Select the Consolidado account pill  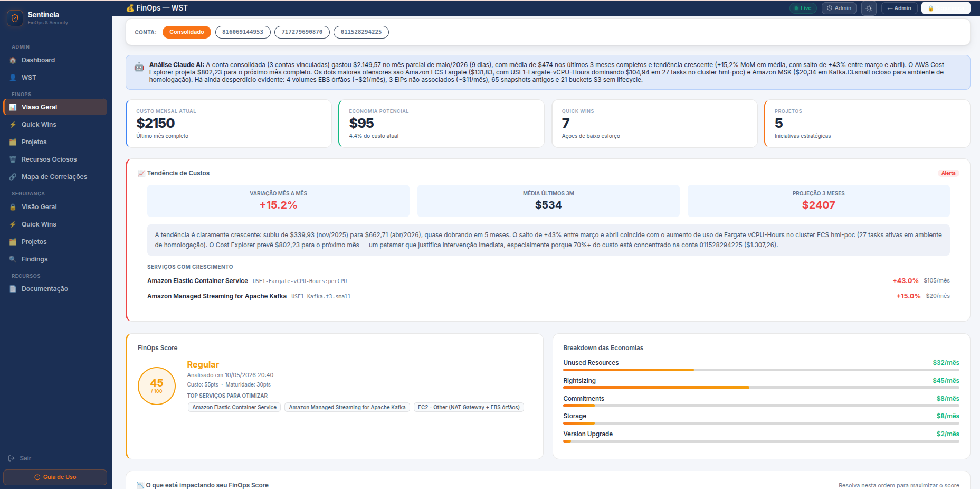coord(187,32)
